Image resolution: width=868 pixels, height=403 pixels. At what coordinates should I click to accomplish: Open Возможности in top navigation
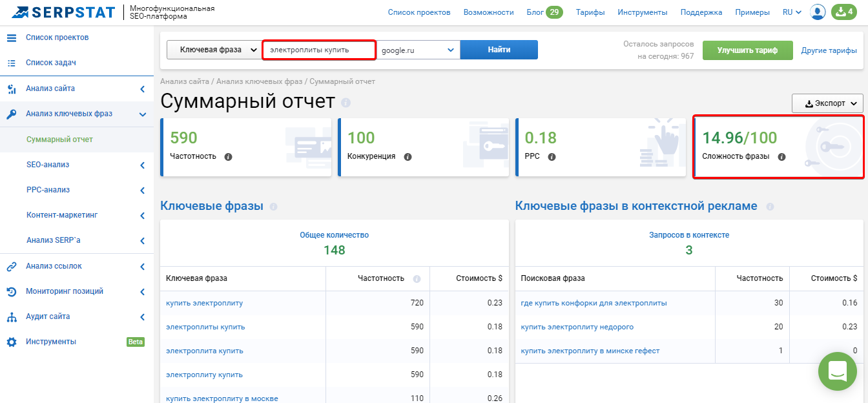click(x=489, y=12)
